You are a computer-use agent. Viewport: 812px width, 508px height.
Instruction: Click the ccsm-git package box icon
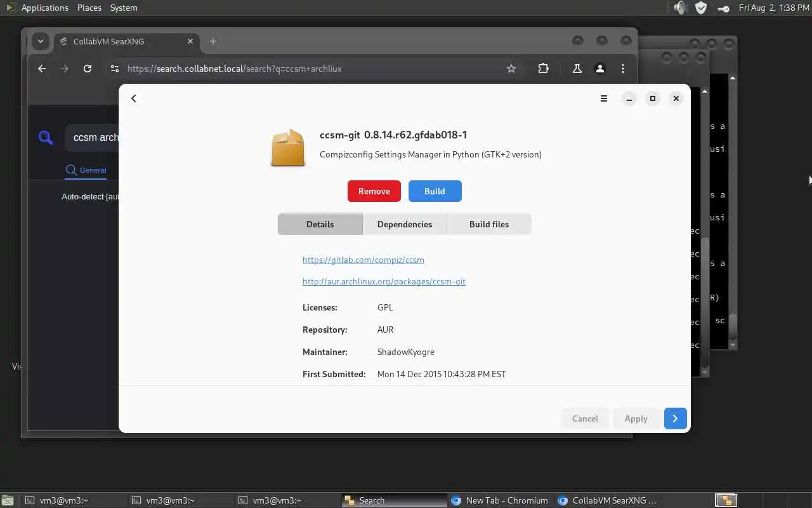[x=288, y=147]
